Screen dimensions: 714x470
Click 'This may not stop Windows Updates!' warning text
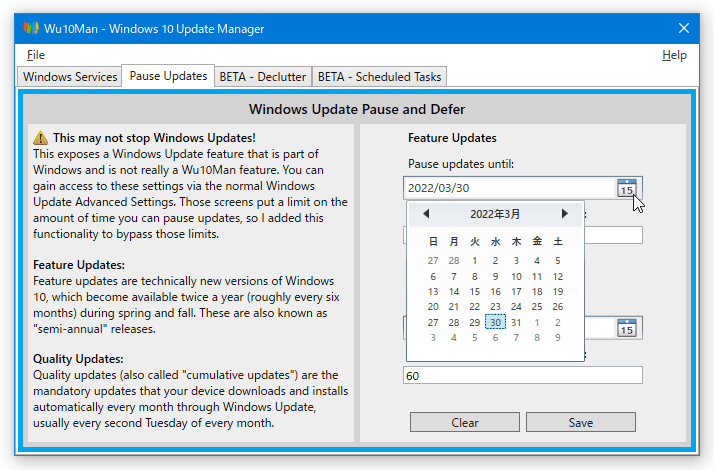click(154, 138)
